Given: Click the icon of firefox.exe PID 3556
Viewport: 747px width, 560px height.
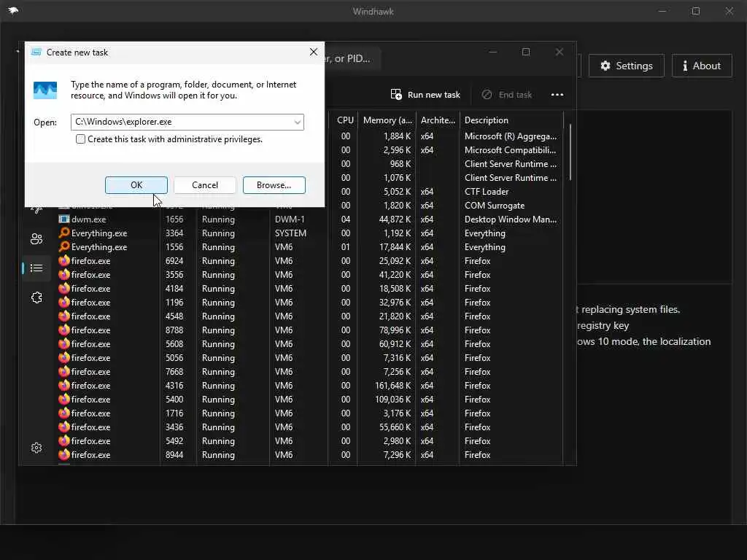Looking at the screenshot, I should click(64, 274).
